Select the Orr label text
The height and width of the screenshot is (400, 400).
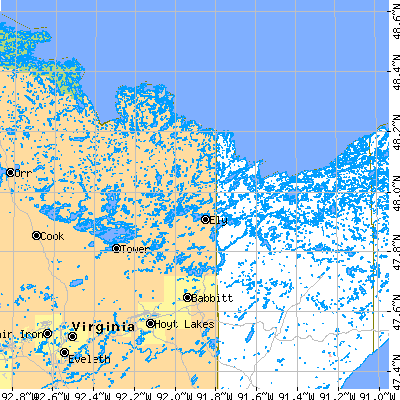(23, 173)
